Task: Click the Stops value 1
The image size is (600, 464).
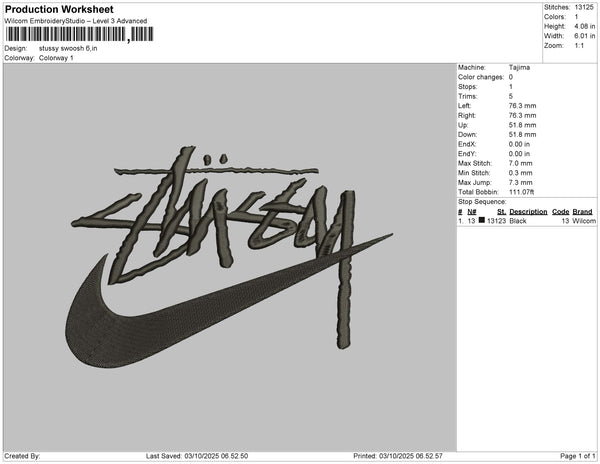Action: coord(511,86)
